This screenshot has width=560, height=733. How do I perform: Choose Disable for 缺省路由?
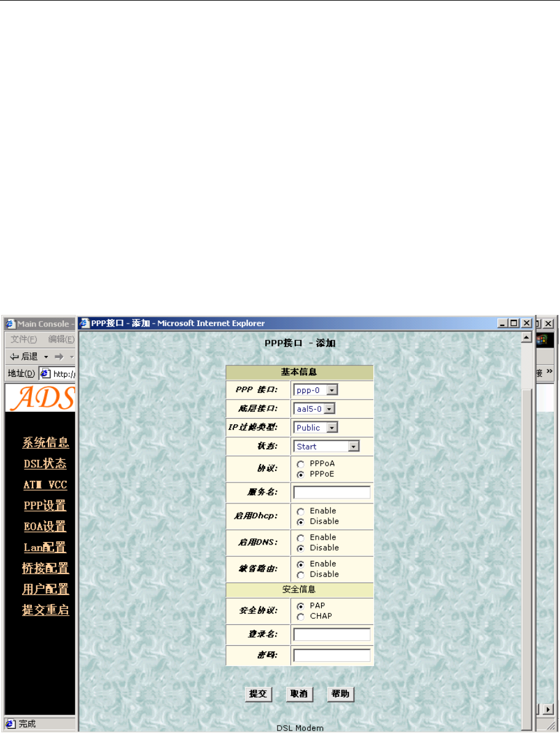(300, 575)
